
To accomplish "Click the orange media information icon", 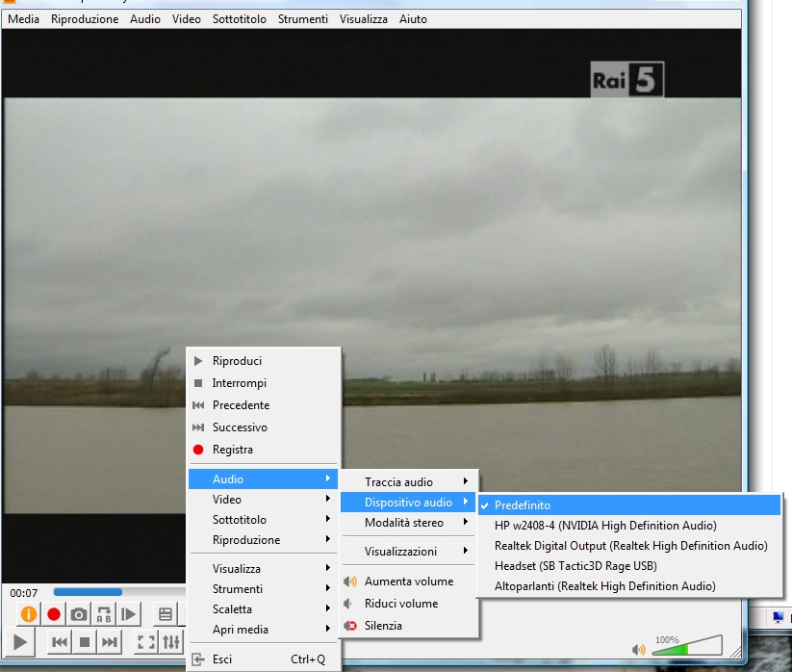I will tap(28, 614).
